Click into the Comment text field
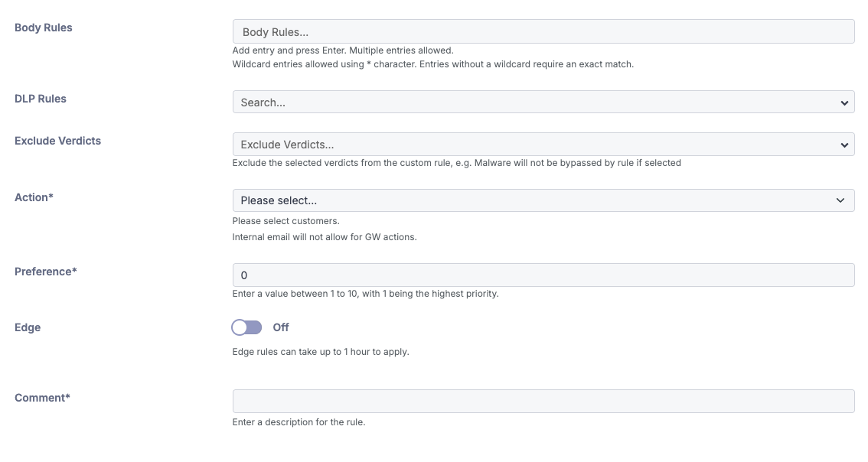Viewport: 868px width, 462px height. click(x=543, y=402)
